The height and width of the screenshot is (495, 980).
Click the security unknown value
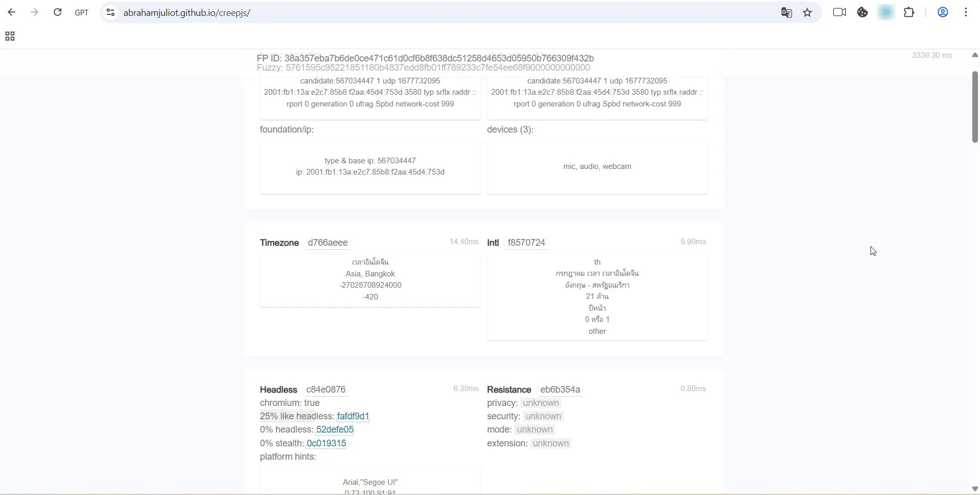click(543, 416)
